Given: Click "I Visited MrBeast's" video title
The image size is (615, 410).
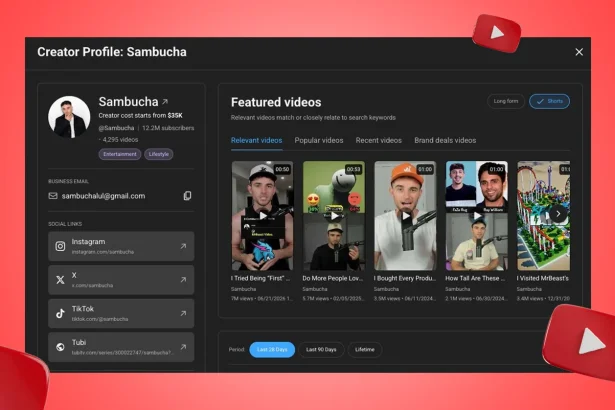Looking at the screenshot, I should point(543,278).
